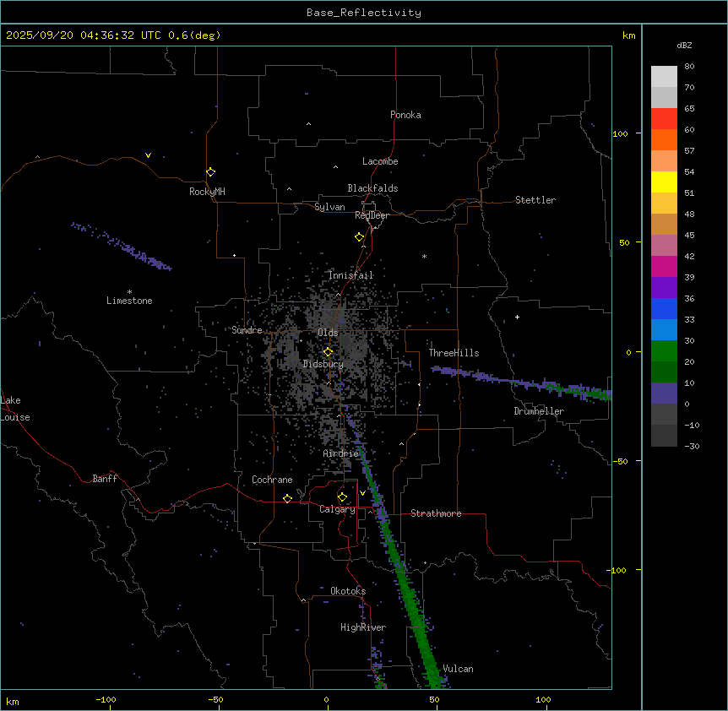Viewport: 728px width, 711px height.
Task: Click the yellow diamond marker below Olds
Action: pos(328,352)
